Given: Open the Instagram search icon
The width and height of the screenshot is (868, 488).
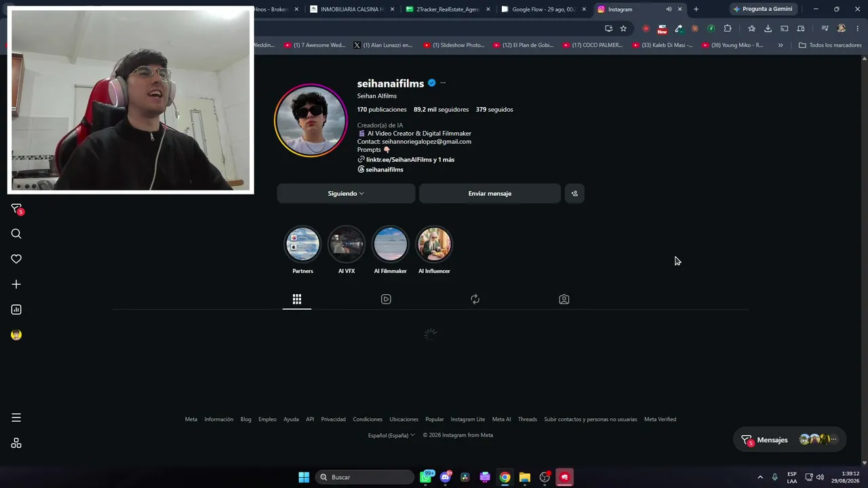Looking at the screenshot, I should [16, 234].
